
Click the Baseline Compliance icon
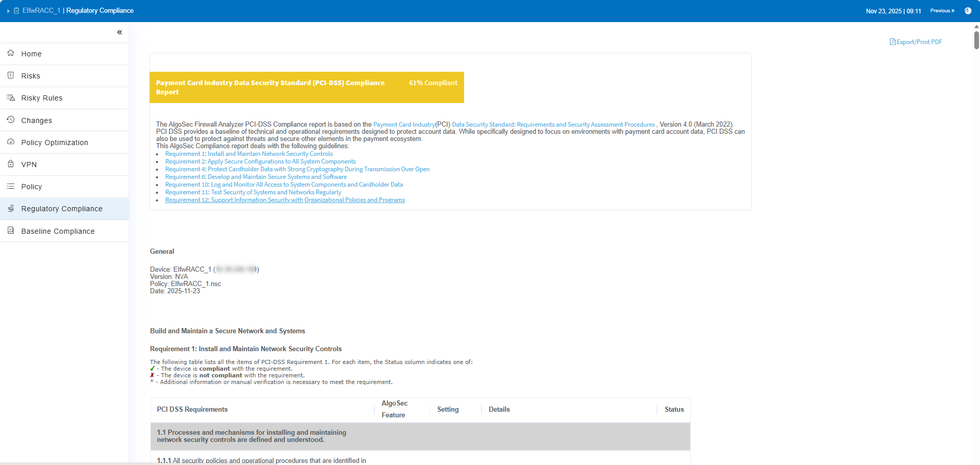[x=11, y=231]
